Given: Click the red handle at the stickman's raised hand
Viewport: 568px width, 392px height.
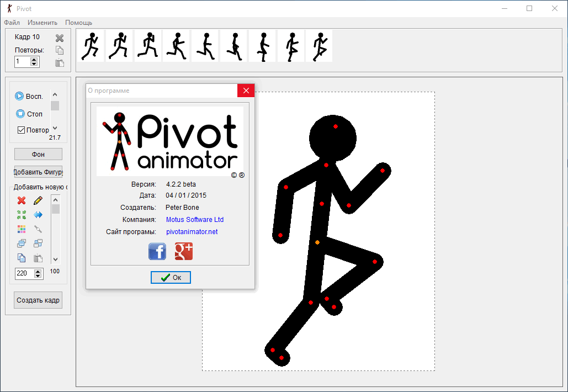Looking at the screenshot, I should (382, 171).
